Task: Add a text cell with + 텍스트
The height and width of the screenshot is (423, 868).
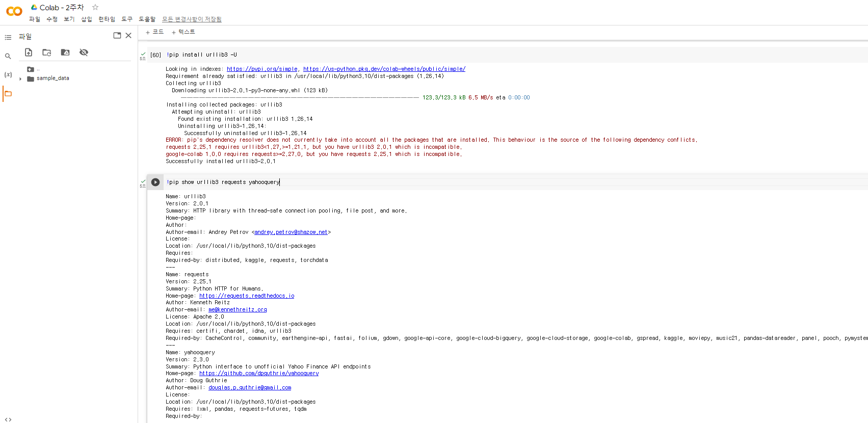Action: pyautogui.click(x=183, y=32)
